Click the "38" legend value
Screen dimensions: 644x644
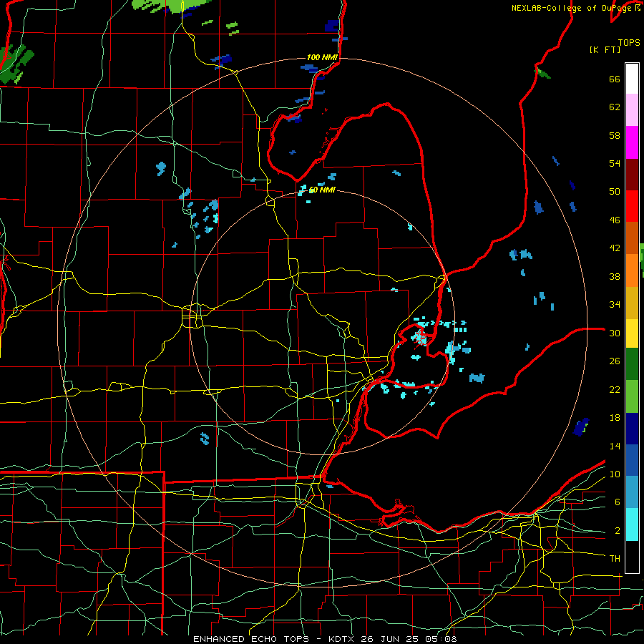615,276
